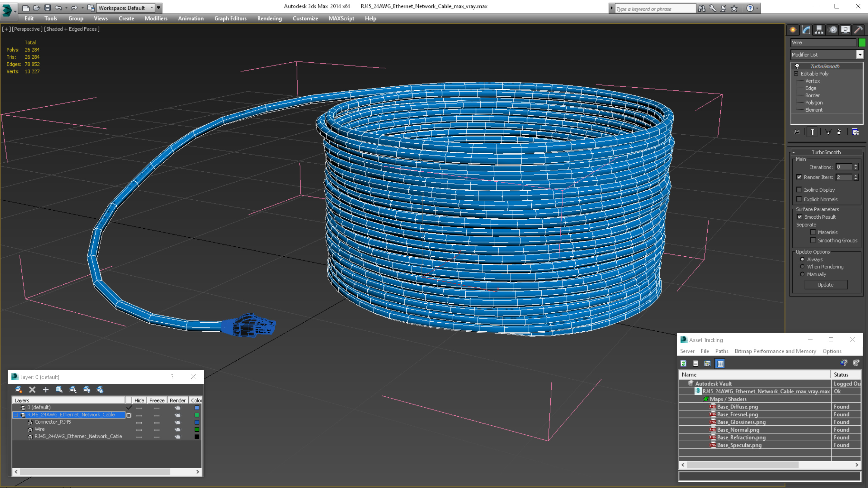This screenshot has height=488, width=868.
Task: Open the Rendering menu
Action: click(269, 18)
